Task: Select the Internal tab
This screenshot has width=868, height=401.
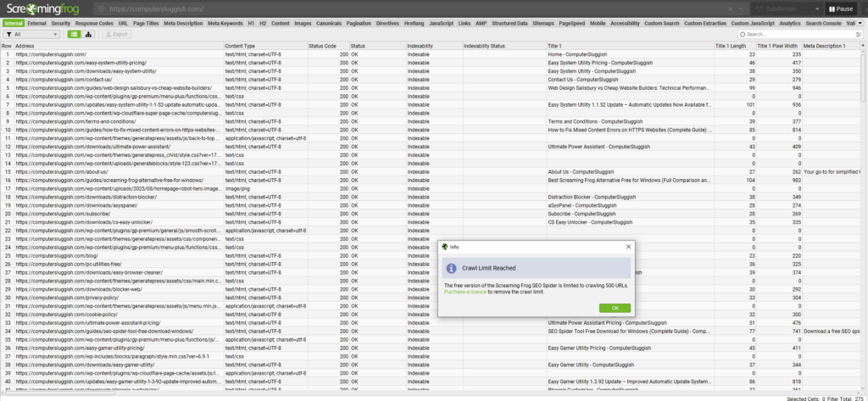Action: tap(14, 23)
